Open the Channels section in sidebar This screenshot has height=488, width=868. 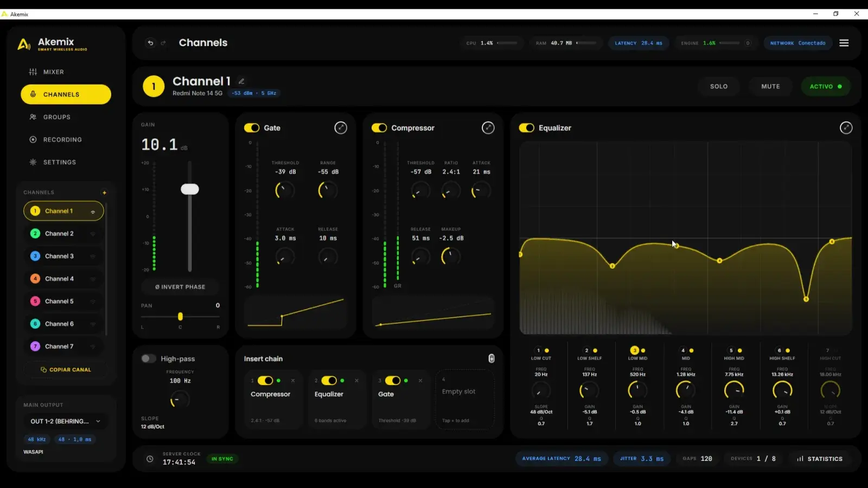coord(66,94)
